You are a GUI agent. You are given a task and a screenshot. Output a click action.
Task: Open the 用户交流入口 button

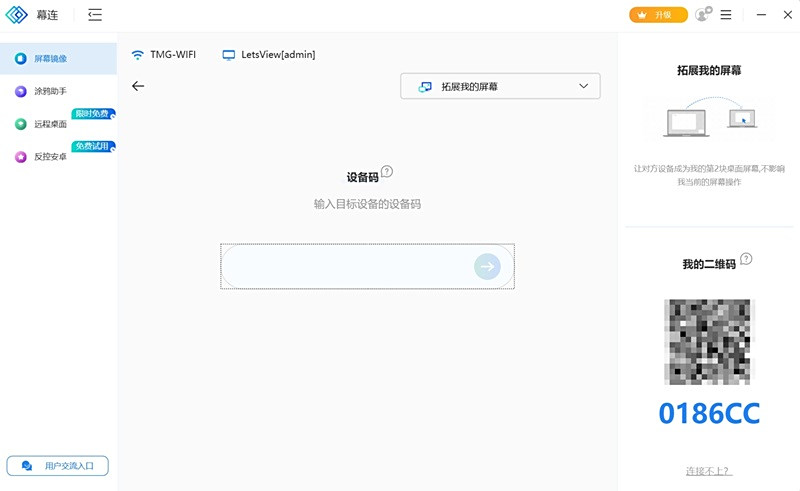(57, 466)
